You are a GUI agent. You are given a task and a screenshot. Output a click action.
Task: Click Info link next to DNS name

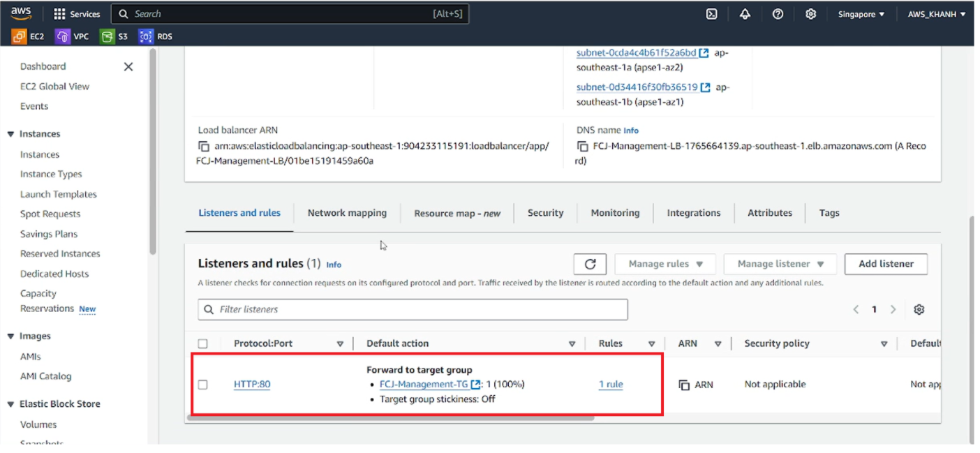click(631, 131)
